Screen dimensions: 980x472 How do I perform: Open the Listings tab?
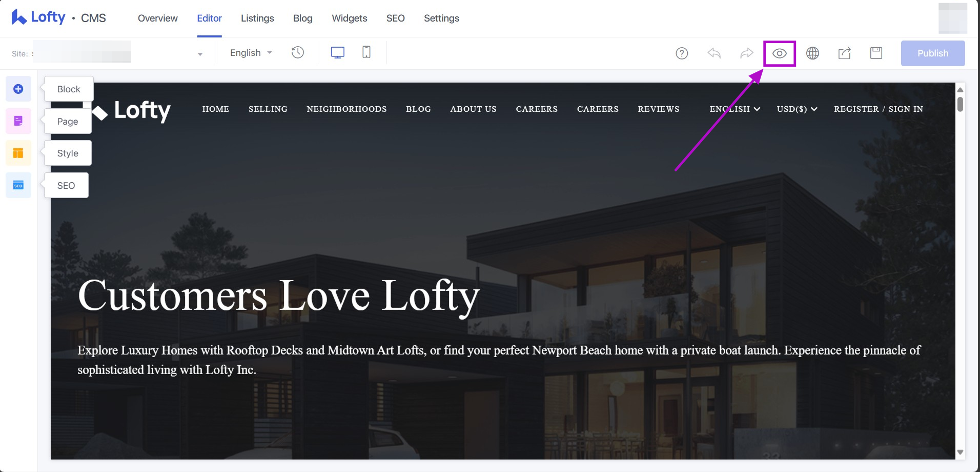coord(257,18)
